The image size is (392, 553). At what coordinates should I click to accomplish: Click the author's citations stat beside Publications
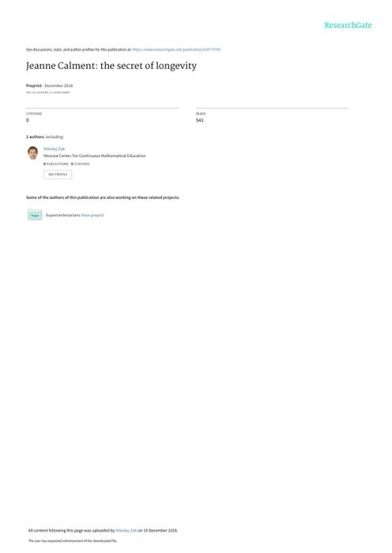pyautogui.click(x=80, y=164)
